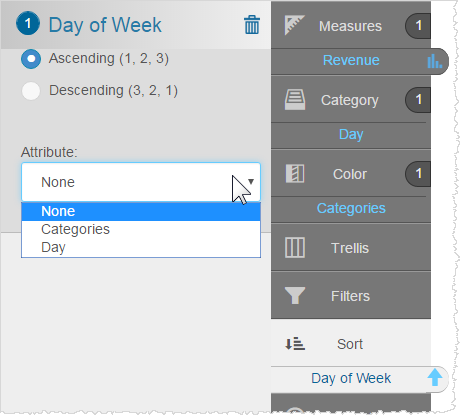Click the Category tray icon
Viewport: 460px width, 415px height.
pos(295,99)
